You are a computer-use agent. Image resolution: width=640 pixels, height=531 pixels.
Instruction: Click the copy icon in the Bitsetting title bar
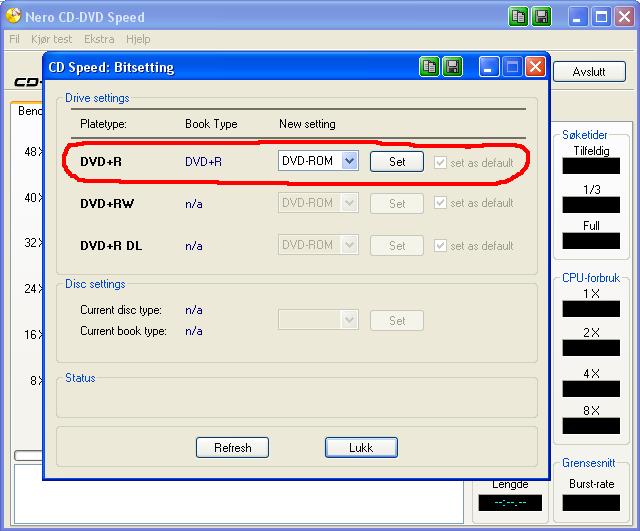429,67
